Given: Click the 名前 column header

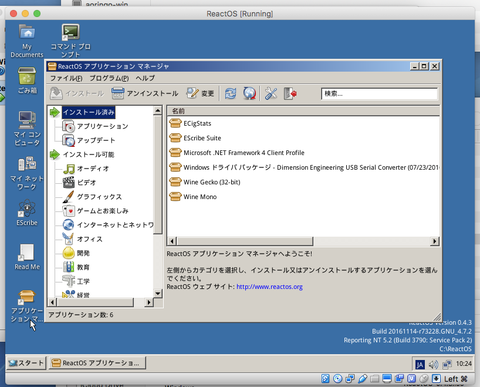Looking at the screenshot, I should click(x=303, y=111).
